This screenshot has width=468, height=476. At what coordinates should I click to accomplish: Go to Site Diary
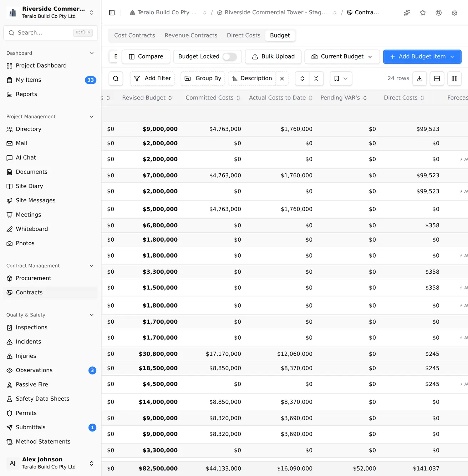coord(50,186)
